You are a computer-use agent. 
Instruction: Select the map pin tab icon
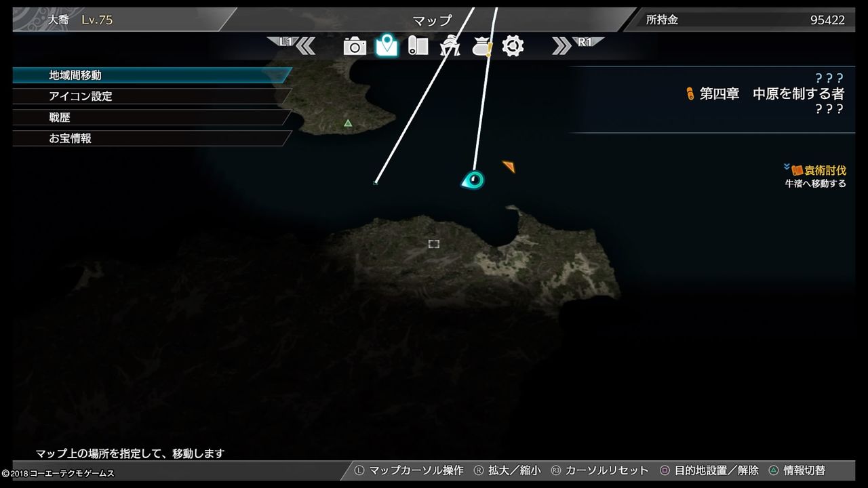pos(387,45)
